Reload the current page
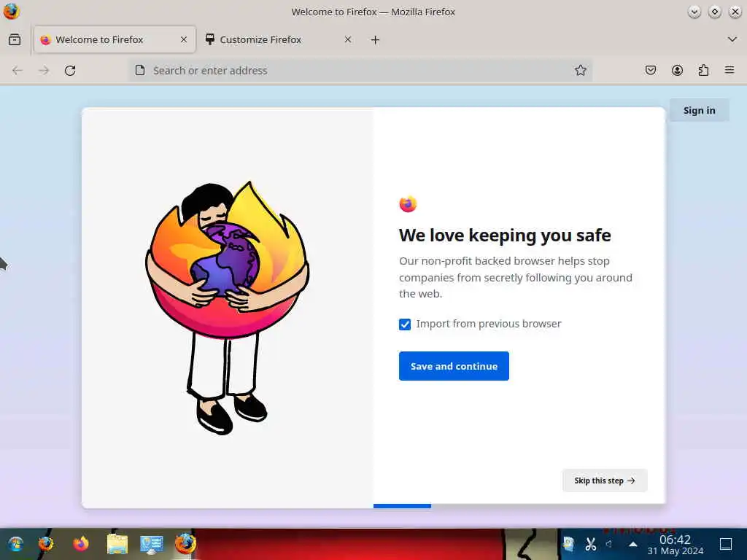747x560 pixels. click(x=70, y=71)
